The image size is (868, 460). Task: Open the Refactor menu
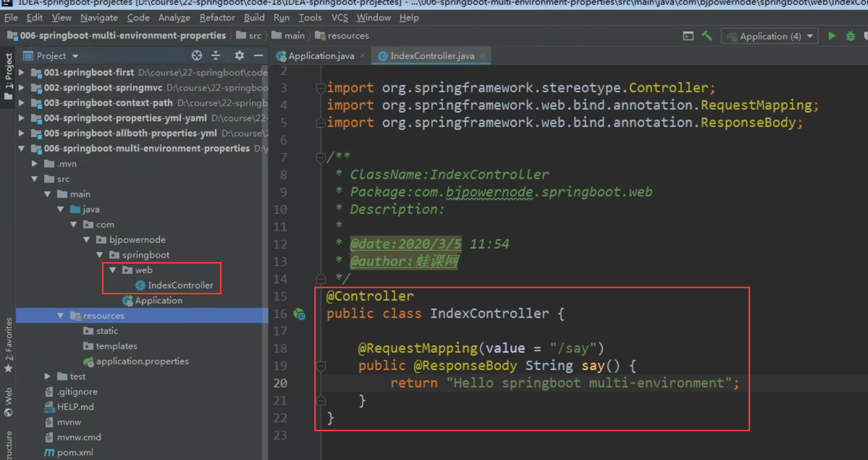(217, 17)
